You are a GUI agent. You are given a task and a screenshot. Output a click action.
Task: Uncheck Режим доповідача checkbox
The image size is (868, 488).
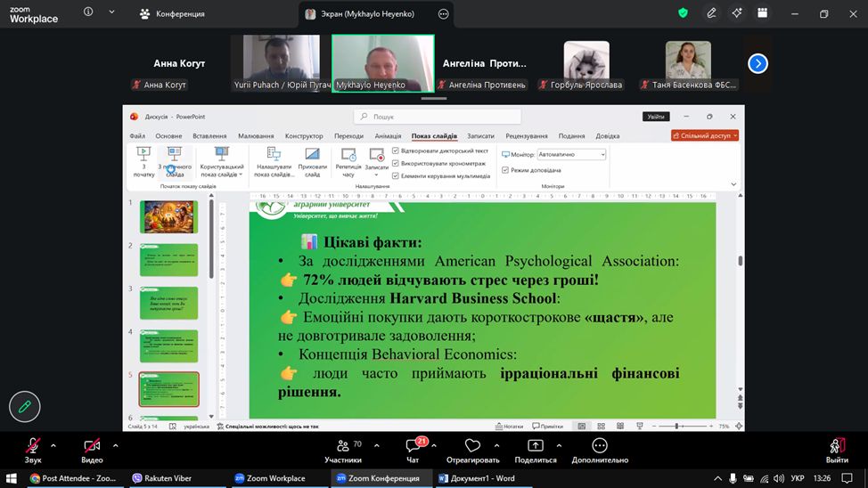click(x=505, y=170)
